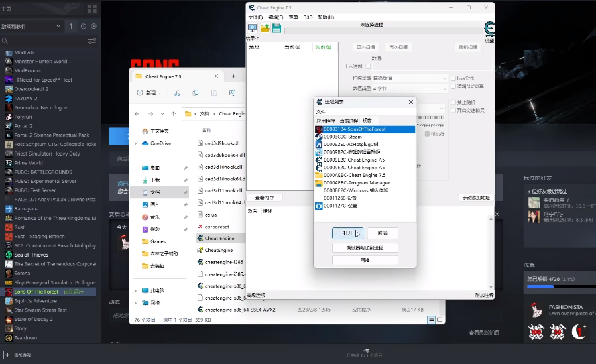Click the 查看内存 memory view button
Viewport: 596px width, 364px height.
[265, 198]
